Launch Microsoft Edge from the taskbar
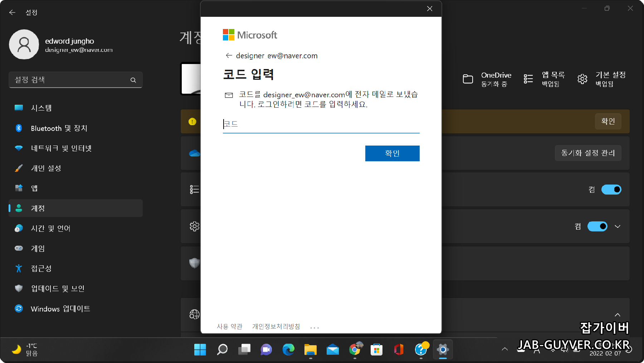The height and width of the screenshot is (363, 644). pos(288,349)
